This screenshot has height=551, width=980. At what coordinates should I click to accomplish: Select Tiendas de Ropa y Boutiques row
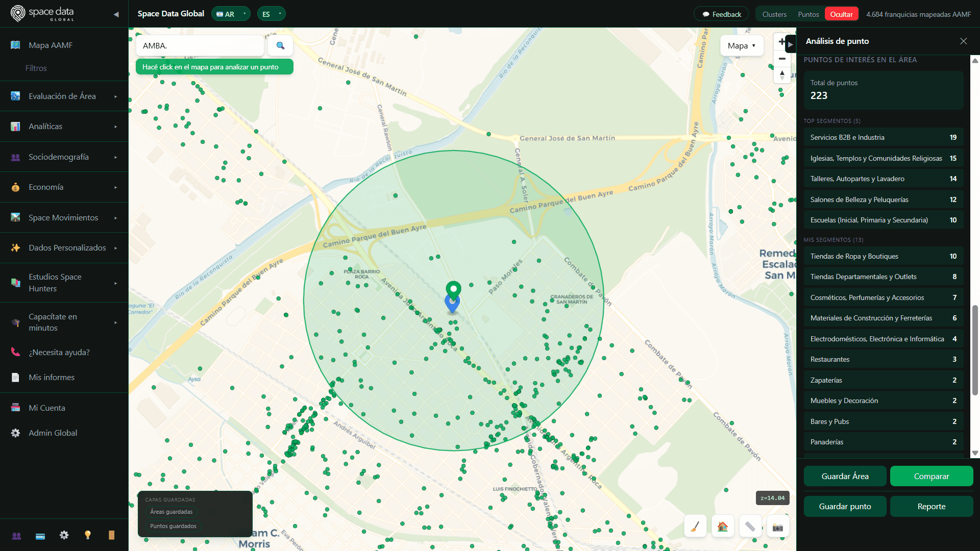pyautogui.click(x=884, y=256)
